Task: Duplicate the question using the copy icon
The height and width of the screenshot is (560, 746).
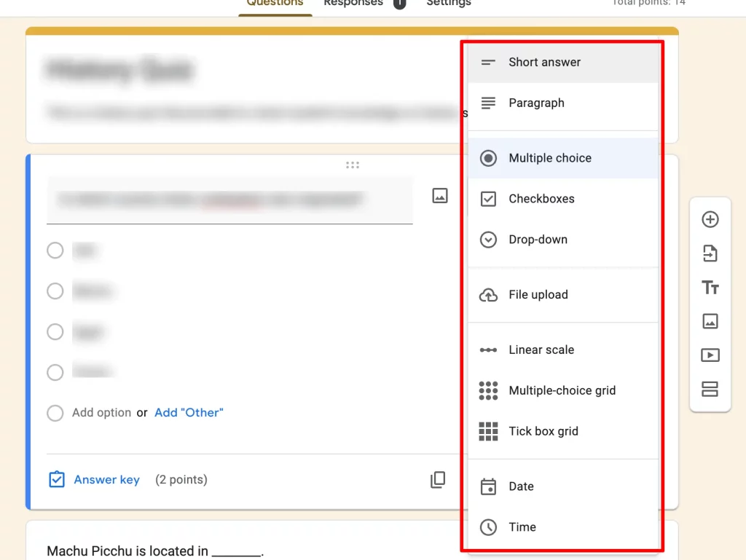Action: click(x=438, y=479)
